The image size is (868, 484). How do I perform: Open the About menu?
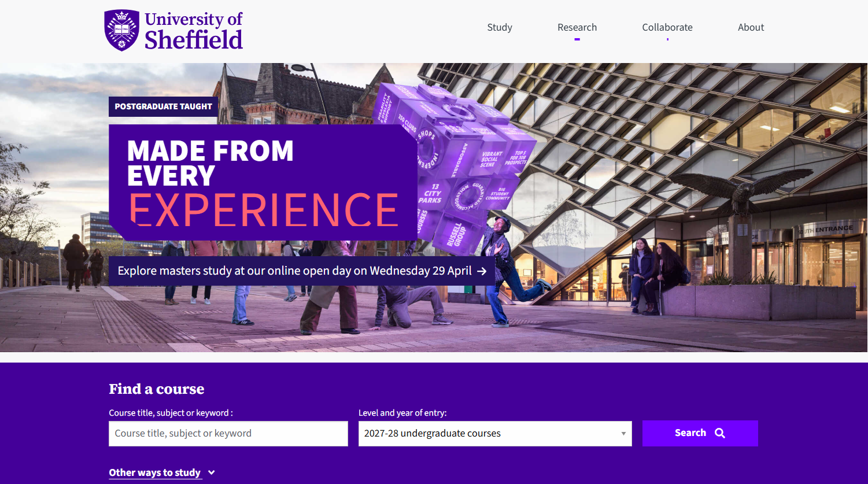pyautogui.click(x=751, y=27)
